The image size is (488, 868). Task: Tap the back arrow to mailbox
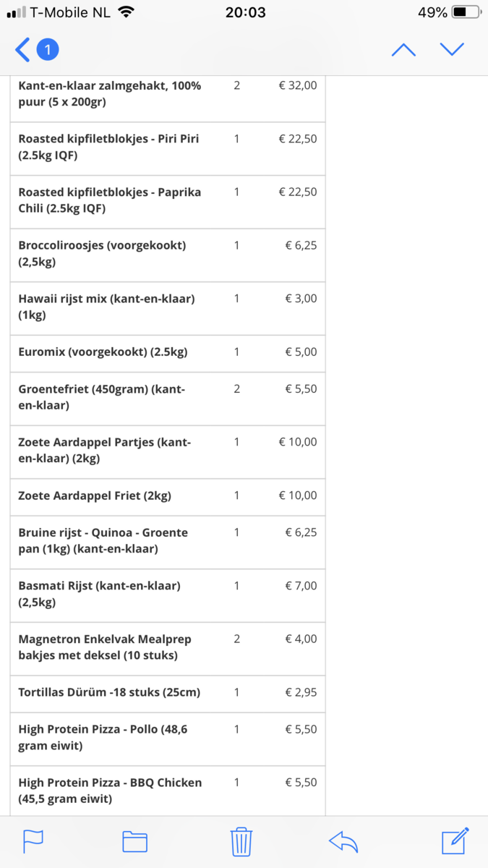(22, 50)
